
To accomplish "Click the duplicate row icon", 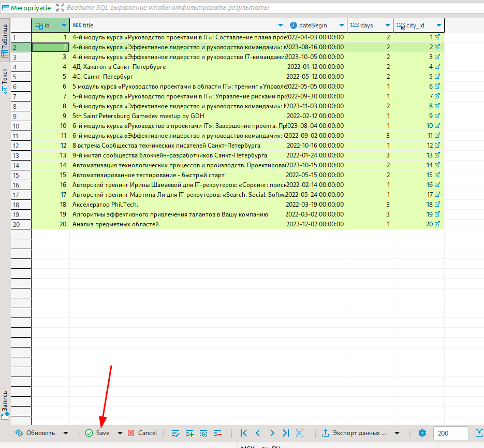I will coord(203,433).
